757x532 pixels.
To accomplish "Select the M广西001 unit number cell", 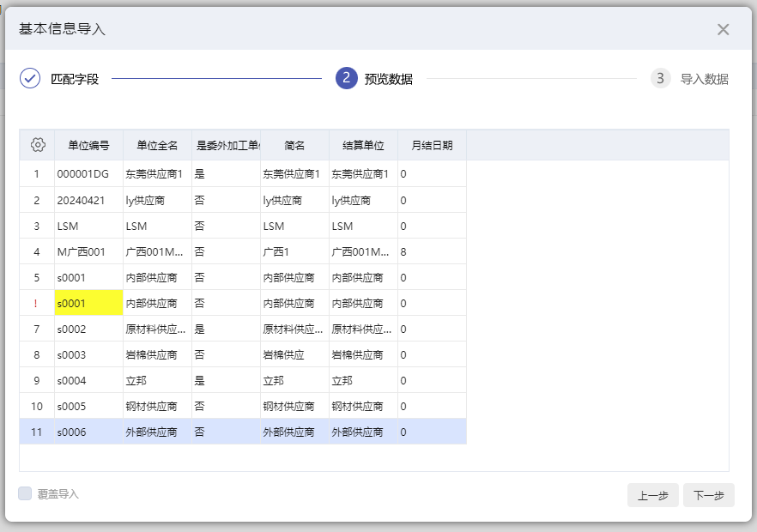I will (x=88, y=251).
